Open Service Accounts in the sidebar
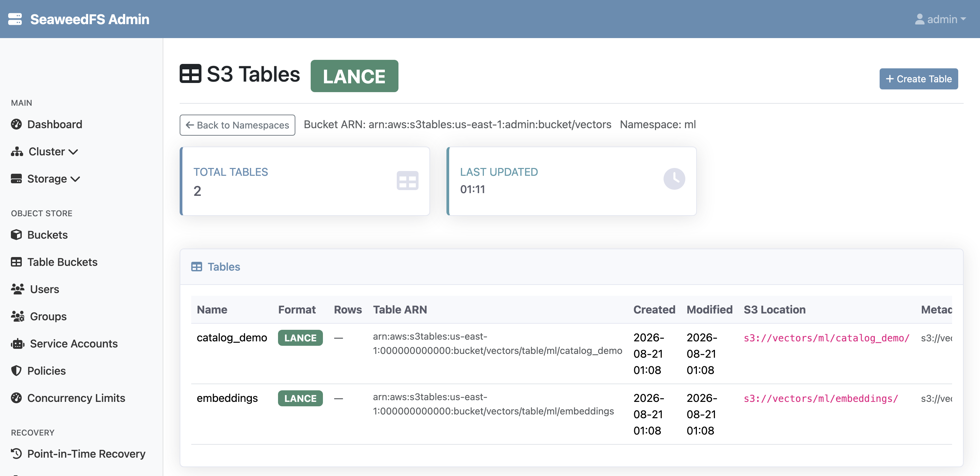980x476 pixels. [73, 344]
